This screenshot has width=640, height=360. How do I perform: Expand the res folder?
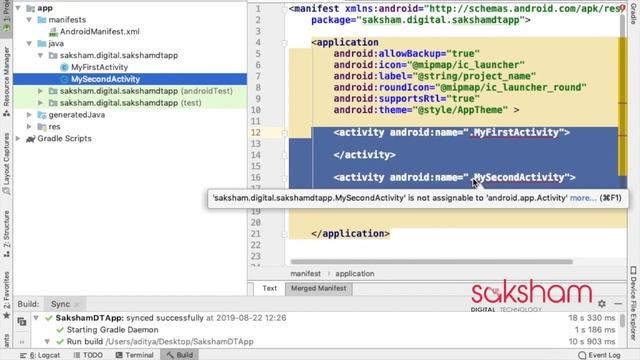pos(29,127)
